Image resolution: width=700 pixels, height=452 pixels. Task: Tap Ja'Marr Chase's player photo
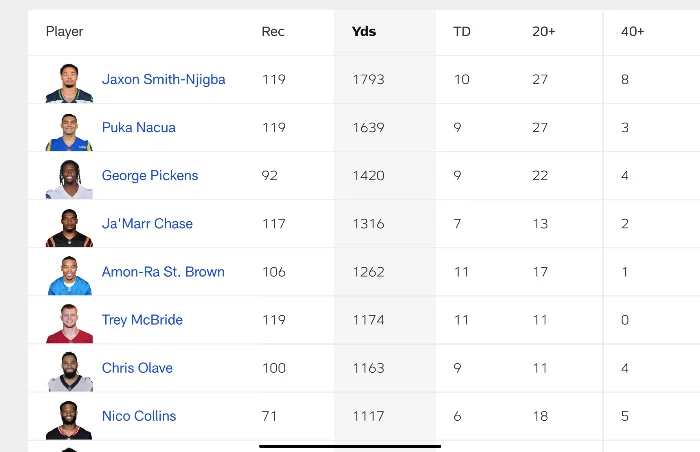(x=69, y=225)
